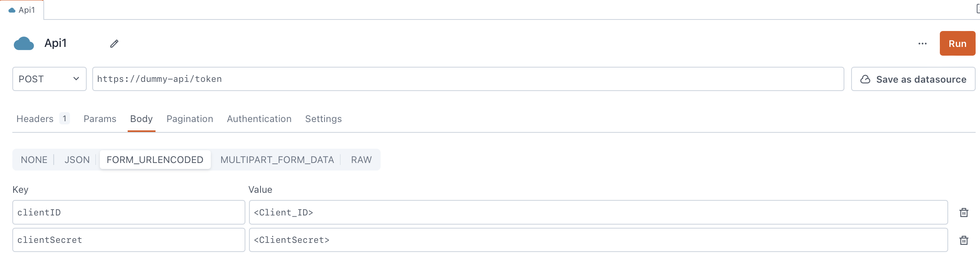The height and width of the screenshot is (256, 980).
Task: Delete the clientSecret key row via trash icon
Action: [964, 240]
